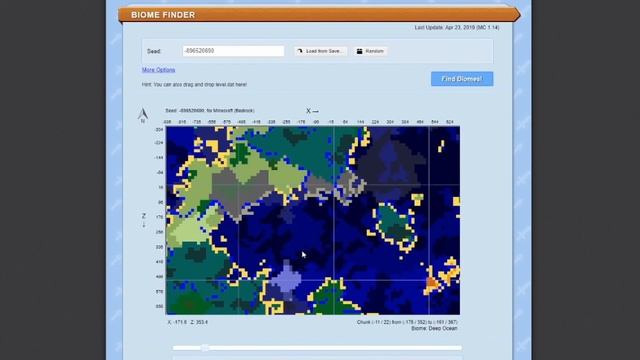
Task: Click the Random seed button
Action: (x=370, y=51)
